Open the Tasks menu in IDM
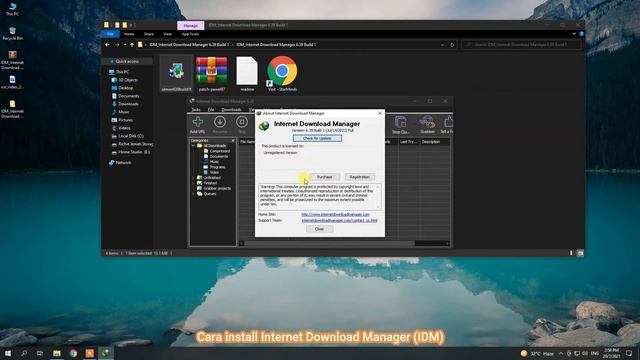This screenshot has width=640, height=360. coord(196,110)
